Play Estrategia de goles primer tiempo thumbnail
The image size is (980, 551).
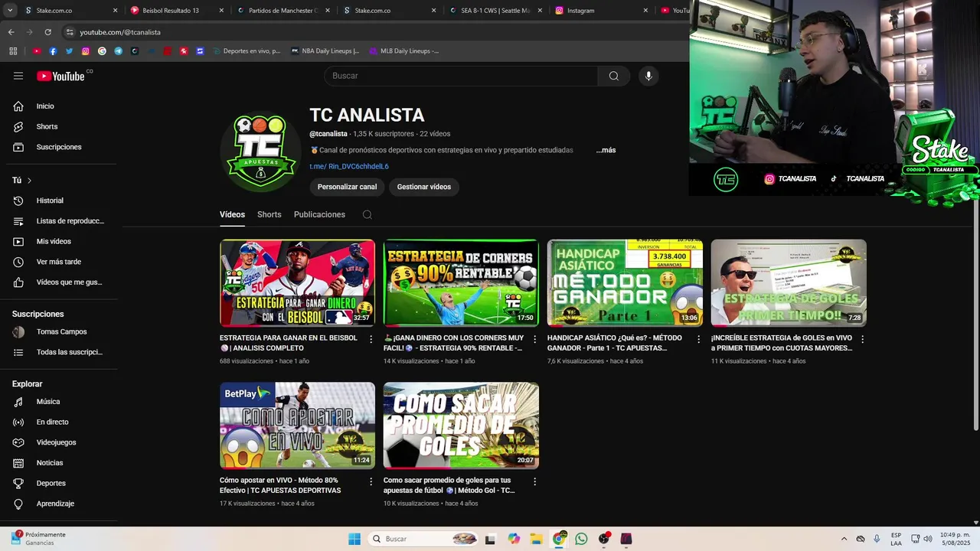pyautogui.click(x=789, y=283)
